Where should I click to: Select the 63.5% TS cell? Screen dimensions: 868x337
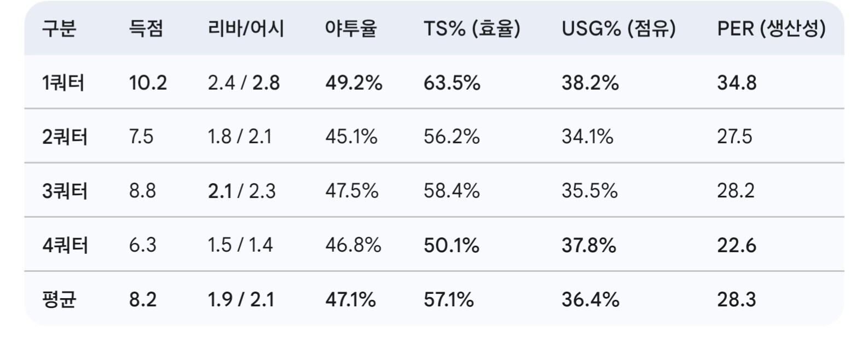point(452,83)
